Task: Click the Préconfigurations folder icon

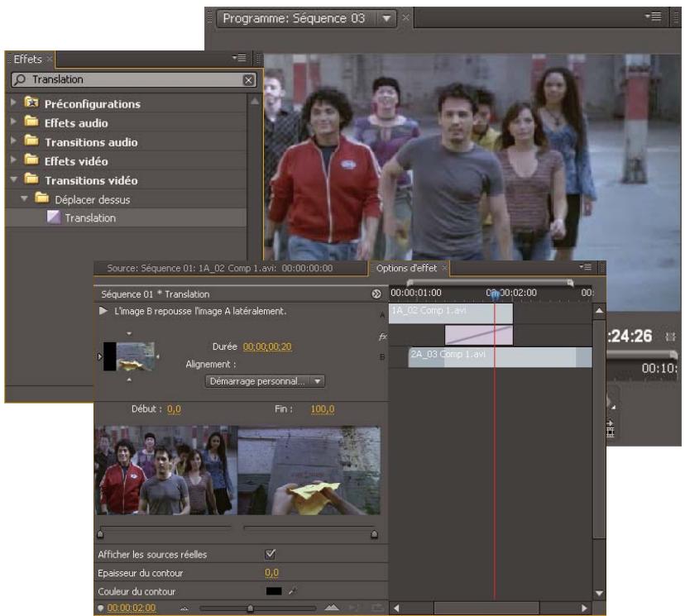Action: pos(31,103)
